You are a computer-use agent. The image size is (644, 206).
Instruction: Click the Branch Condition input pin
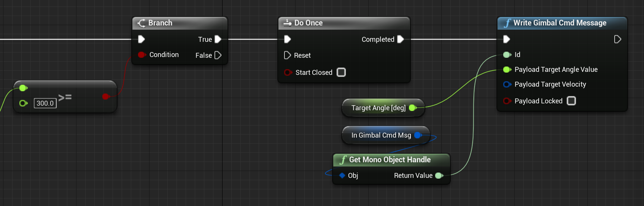[x=142, y=55]
